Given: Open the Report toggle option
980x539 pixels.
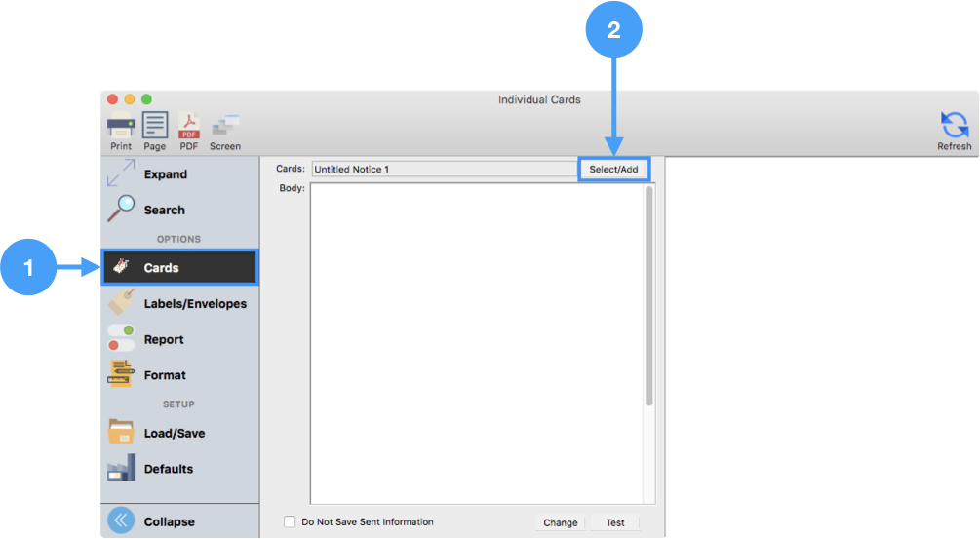Looking at the screenshot, I should (163, 339).
